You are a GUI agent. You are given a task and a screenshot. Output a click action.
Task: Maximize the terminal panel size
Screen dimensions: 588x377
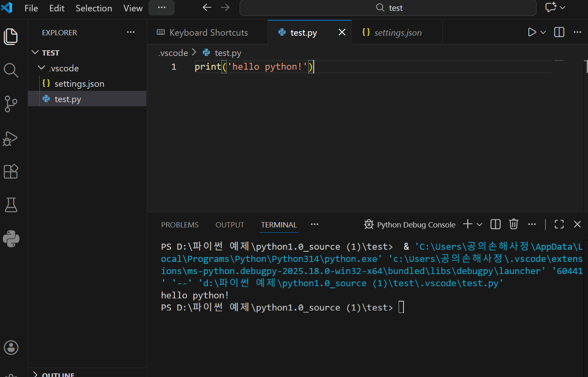pyautogui.click(x=559, y=224)
